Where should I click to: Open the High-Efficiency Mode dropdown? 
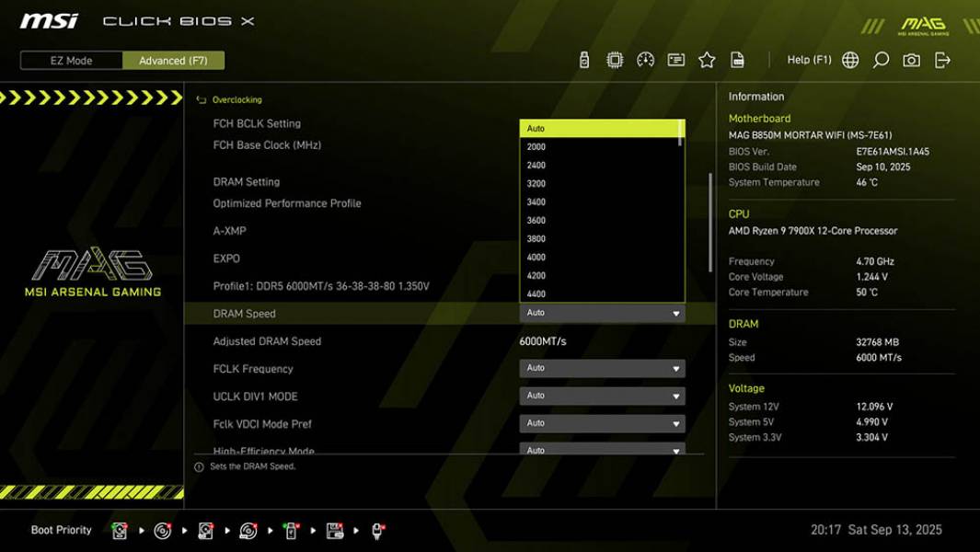click(602, 450)
